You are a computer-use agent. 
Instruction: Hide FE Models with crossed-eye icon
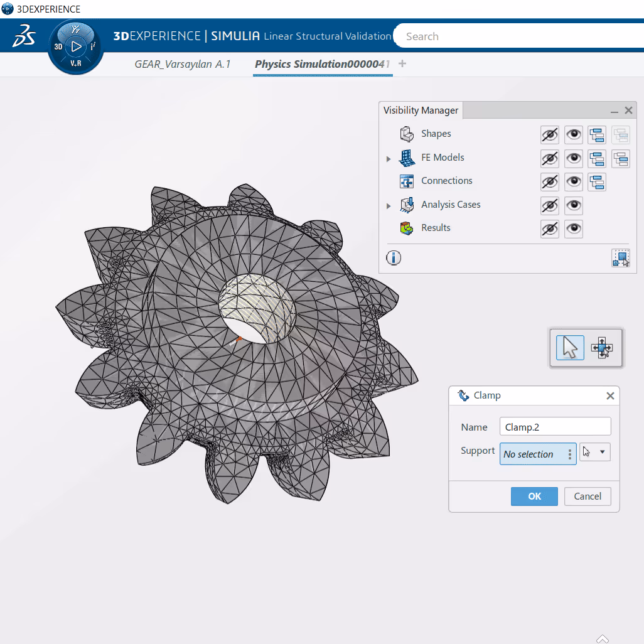pos(550,159)
